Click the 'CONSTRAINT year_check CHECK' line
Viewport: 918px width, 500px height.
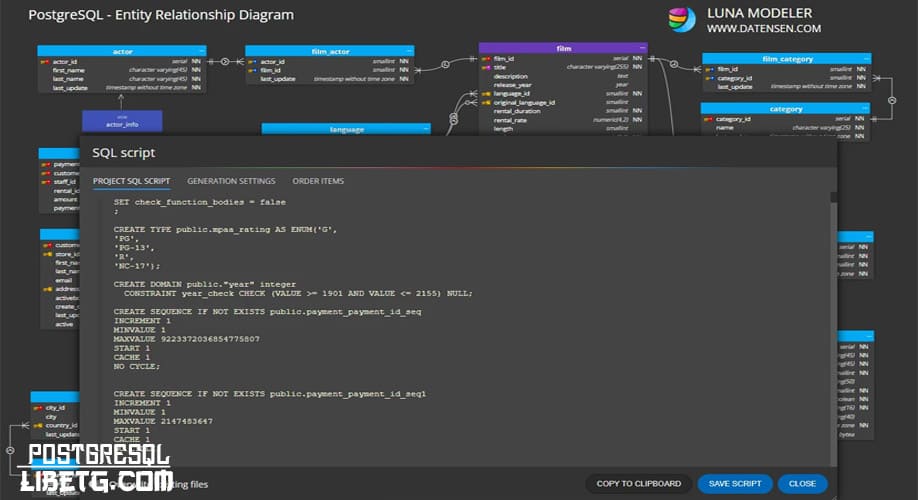pyautogui.click(x=298, y=293)
